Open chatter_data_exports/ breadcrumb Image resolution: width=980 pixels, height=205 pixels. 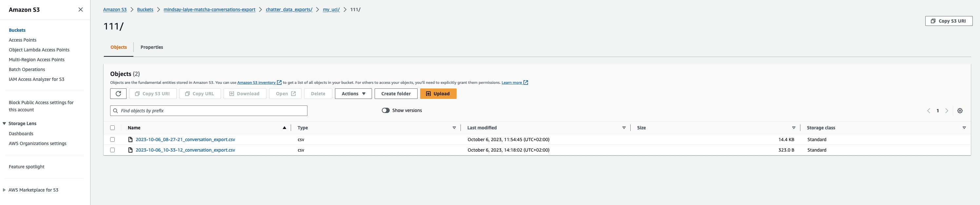click(x=289, y=9)
